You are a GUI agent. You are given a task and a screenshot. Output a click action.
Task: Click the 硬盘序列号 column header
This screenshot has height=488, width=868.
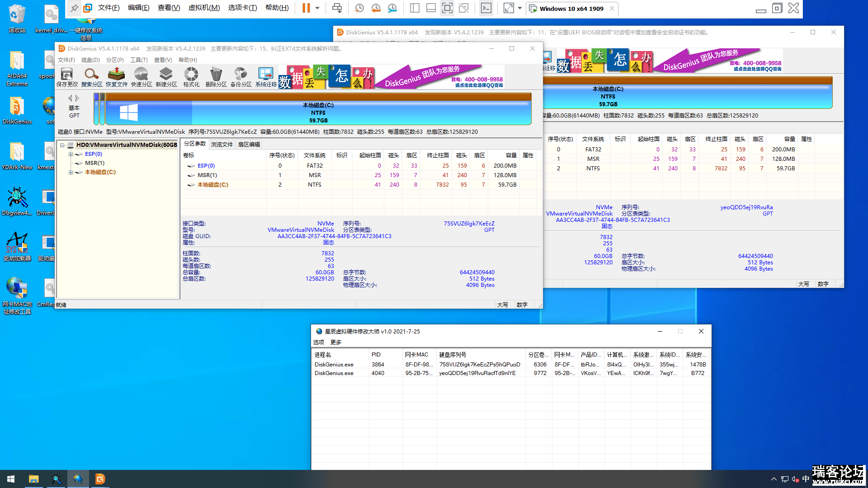pos(481,355)
